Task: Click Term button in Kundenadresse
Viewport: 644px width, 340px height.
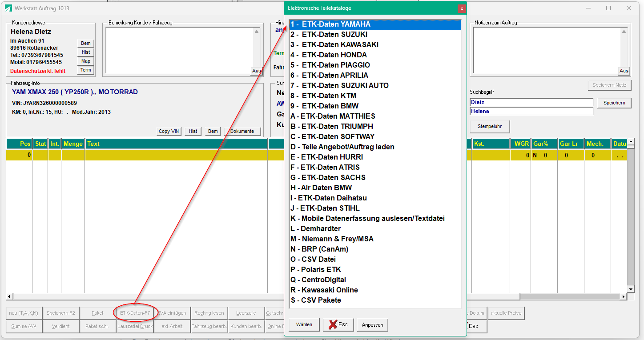Action: (x=86, y=70)
